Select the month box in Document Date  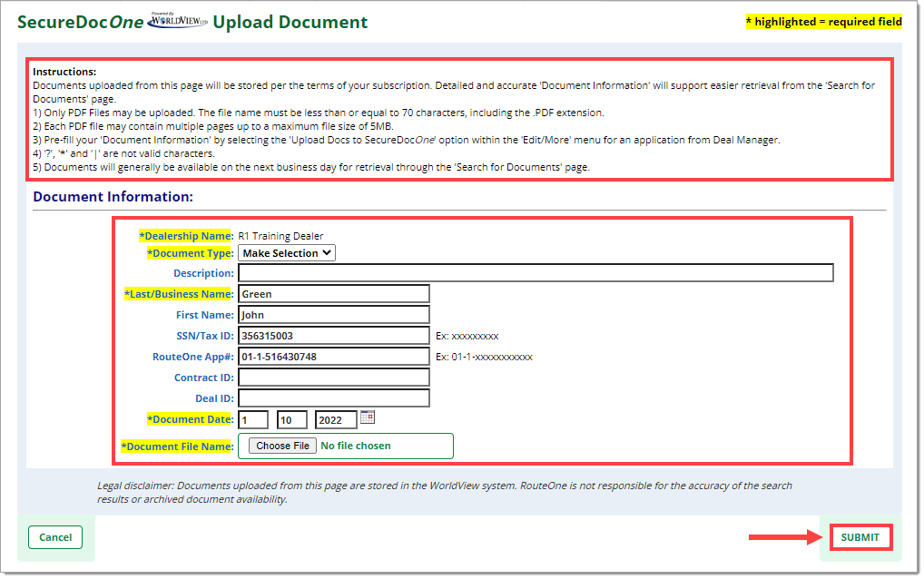[x=253, y=420]
